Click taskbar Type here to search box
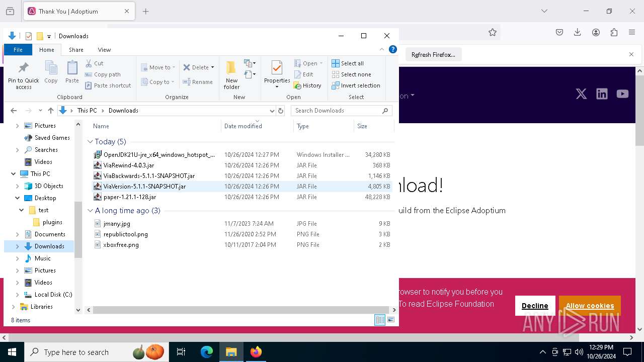 click(x=97, y=352)
